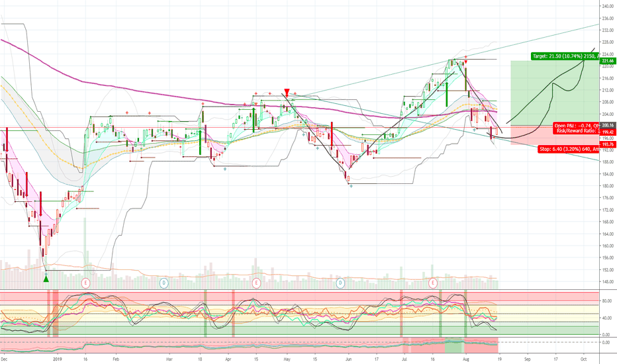Screen dimensions: 617x364
Task: Click the 18 date label after Mar
Action: pos(200,359)
